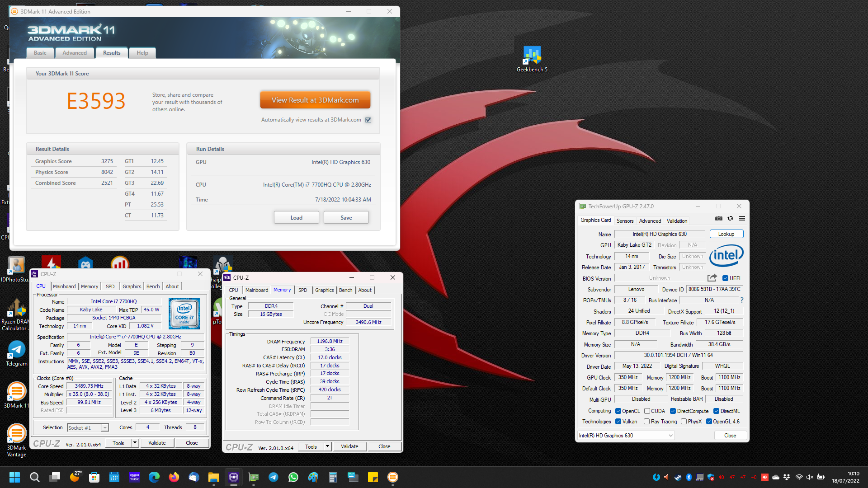Click Load button in Run Details
This screenshot has height=488, width=868.
click(297, 218)
